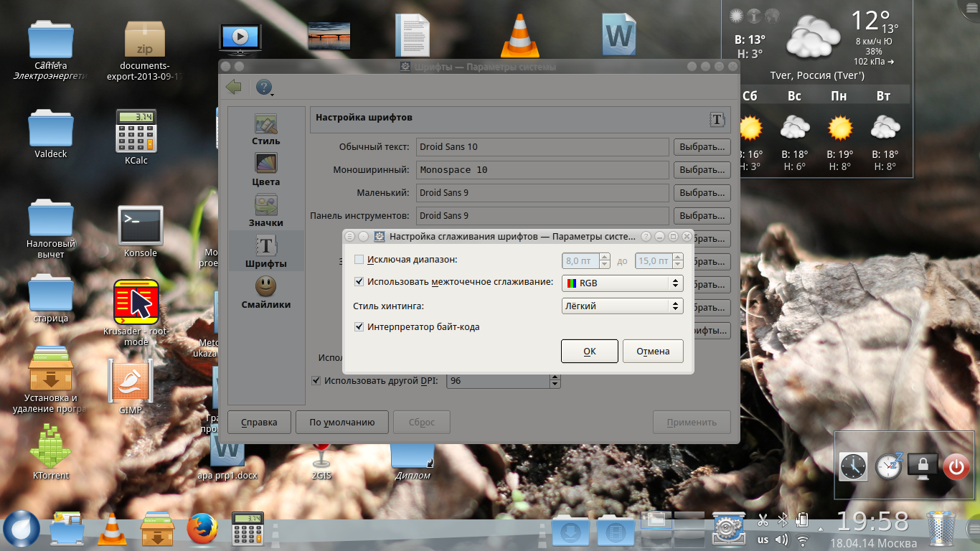The image size is (980, 551).
Task: Click Выбрать for Обычный текст font
Action: (x=702, y=147)
